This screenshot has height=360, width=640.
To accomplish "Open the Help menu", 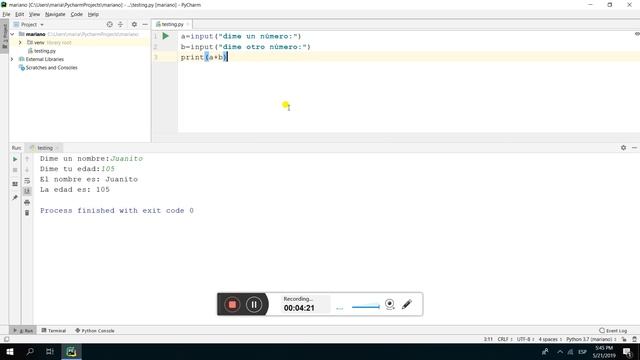I will pyautogui.click(x=93, y=14).
